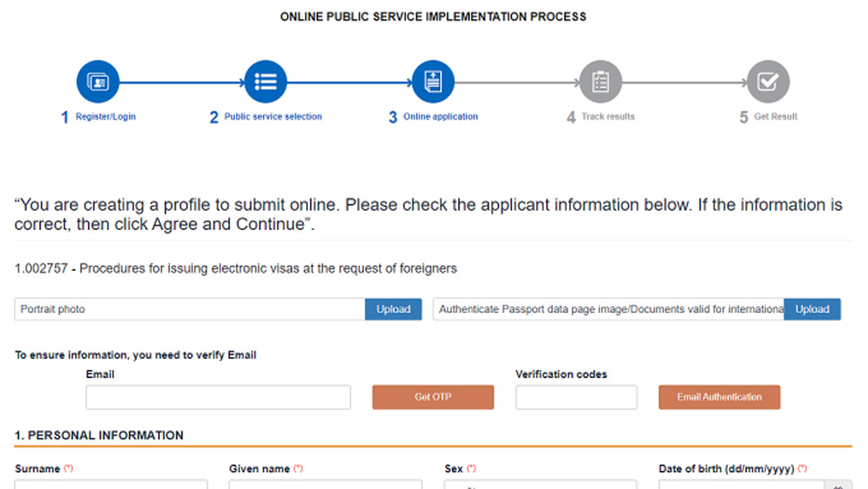The image size is (868, 489).
Task: Focus the Email input field
Action: click(218, 397)
